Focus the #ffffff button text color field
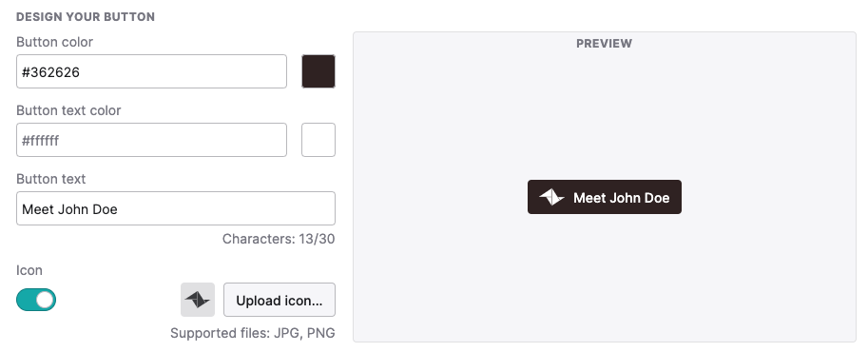 pyautogui.click(x=152, y=140)
